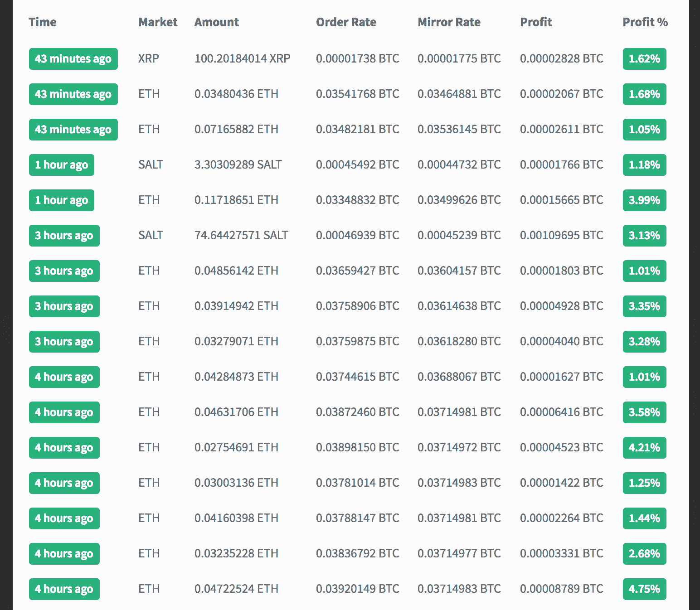Select the 0.00109695 BTC profit value
Viewport: 700px width, 610px height.
coord(561,236)
